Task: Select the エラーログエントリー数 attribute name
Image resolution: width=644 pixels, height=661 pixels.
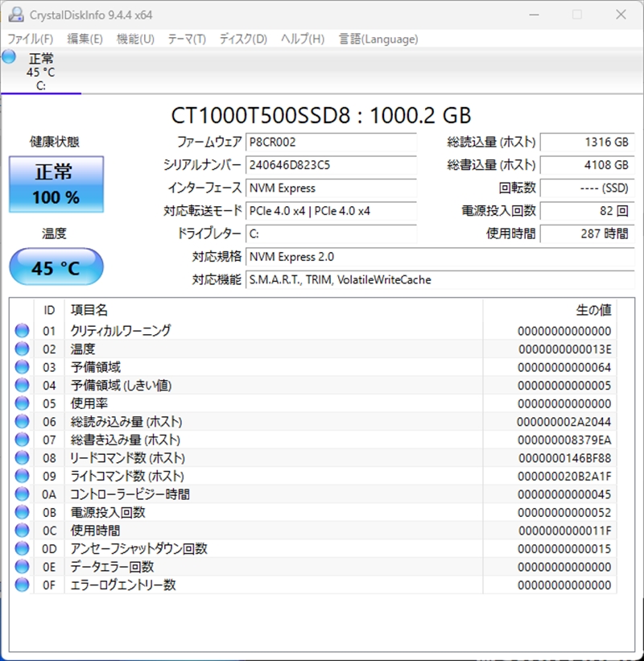Action: (x=122, y=585)
